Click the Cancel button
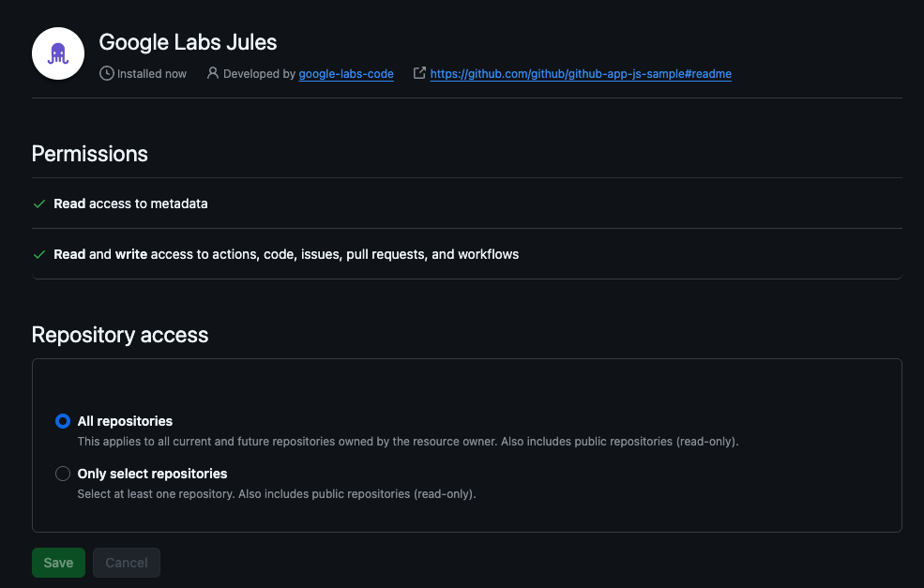924x588 pixels. (x=126, y=563)
